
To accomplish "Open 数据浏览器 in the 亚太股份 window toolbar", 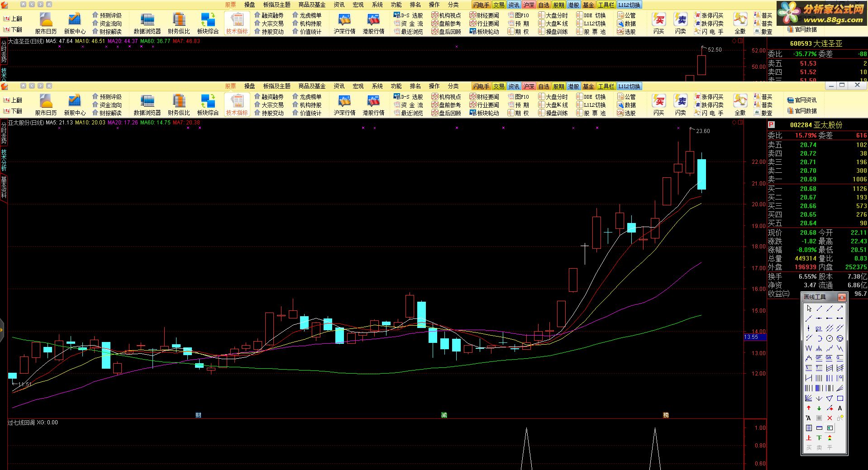I will click(147, 104).
